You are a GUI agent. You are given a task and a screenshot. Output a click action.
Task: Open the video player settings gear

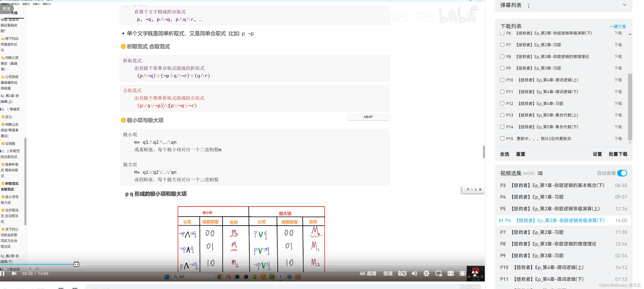[x=426, y=274]
